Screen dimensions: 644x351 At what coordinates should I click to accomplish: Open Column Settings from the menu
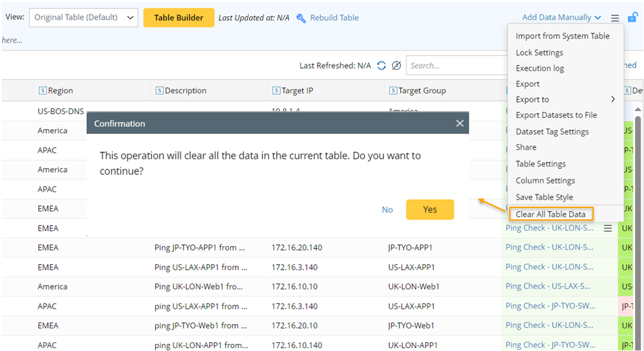(x=545, y=181)
